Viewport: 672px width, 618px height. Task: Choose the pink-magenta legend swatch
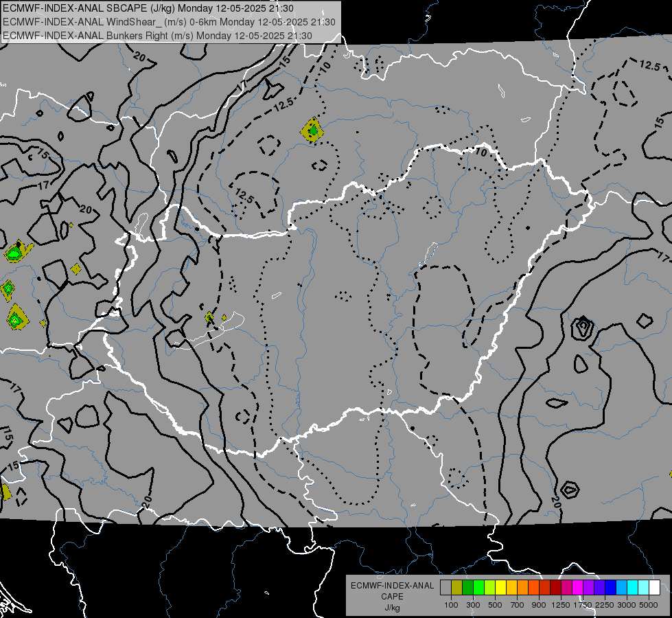pyautogui.click(x=566, y=588)
